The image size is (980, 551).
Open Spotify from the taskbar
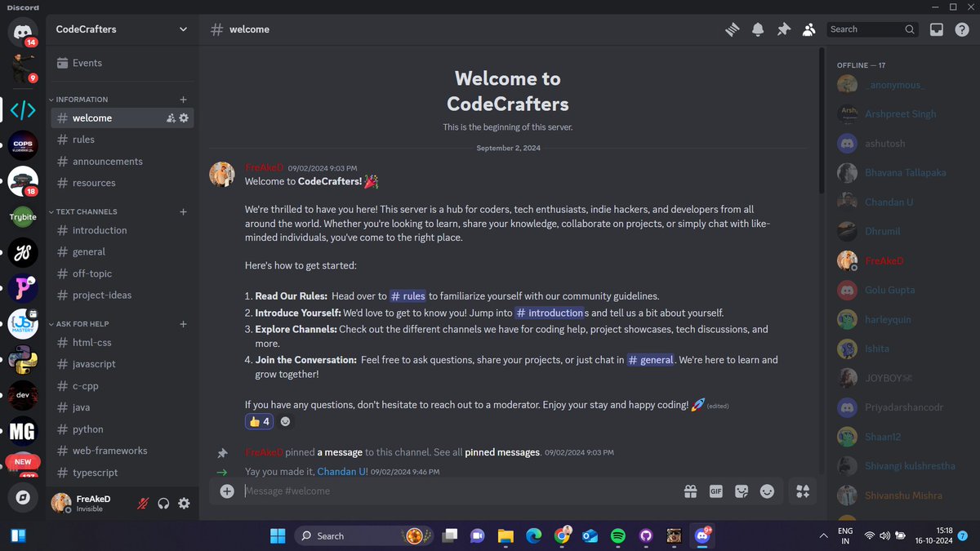pyautogui.click(x=618, y=536)
